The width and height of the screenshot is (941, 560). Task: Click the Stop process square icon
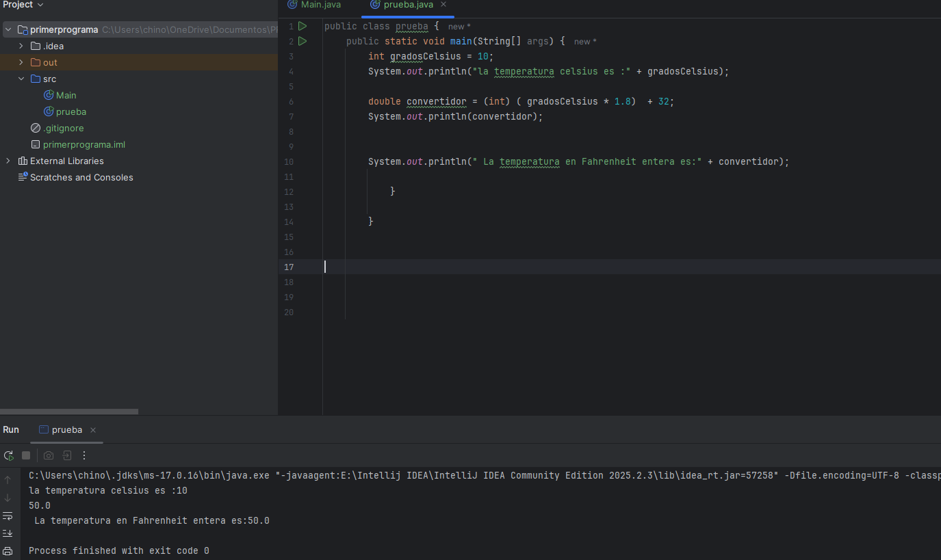point(26,455)
